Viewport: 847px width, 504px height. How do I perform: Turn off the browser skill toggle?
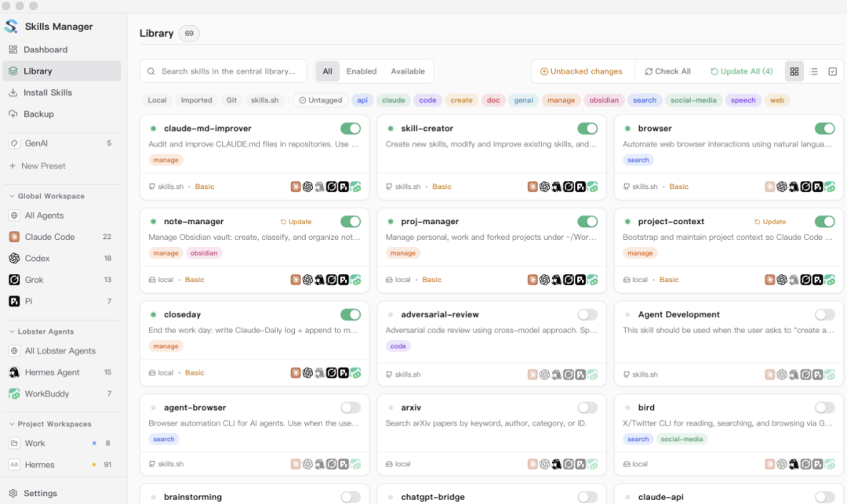tap(825, 129)
